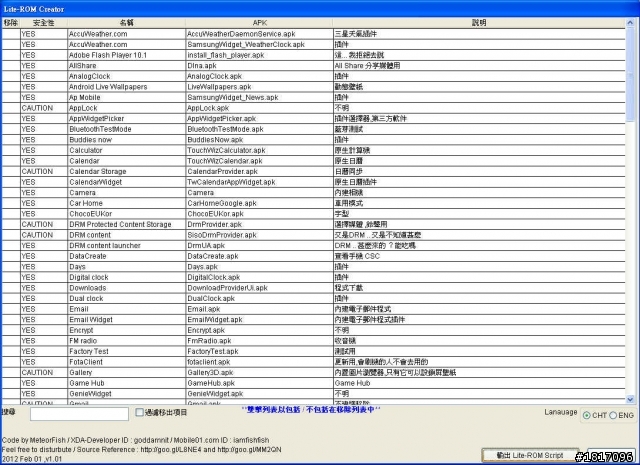
Task: Select the Game Hub name cell
Action: pyautogui.click(x=126, y=383)
